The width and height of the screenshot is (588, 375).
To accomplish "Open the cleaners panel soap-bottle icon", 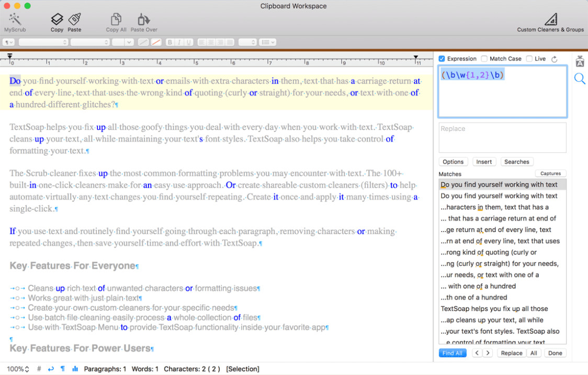I will point(580,61).
